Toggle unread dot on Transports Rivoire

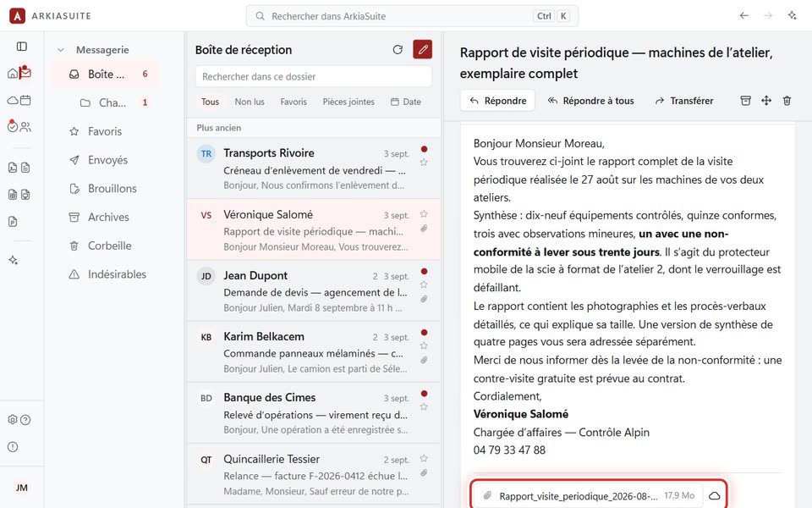[424, 149]
